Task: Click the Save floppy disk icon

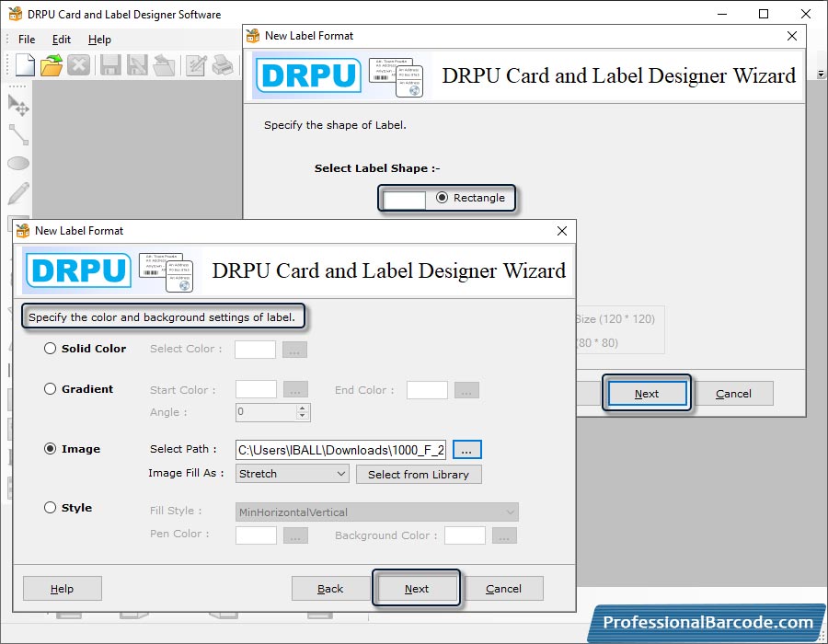Action: coord(110,65)
